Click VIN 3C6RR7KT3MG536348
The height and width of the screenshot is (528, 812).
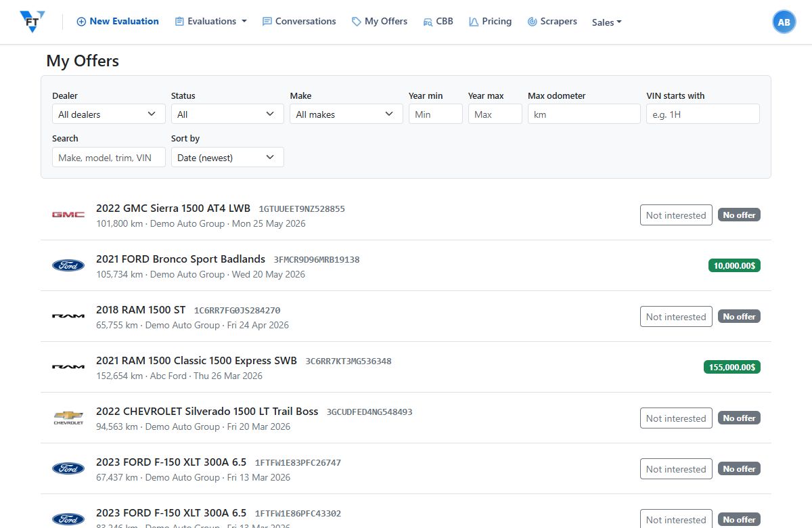click(x=348, y=361)
